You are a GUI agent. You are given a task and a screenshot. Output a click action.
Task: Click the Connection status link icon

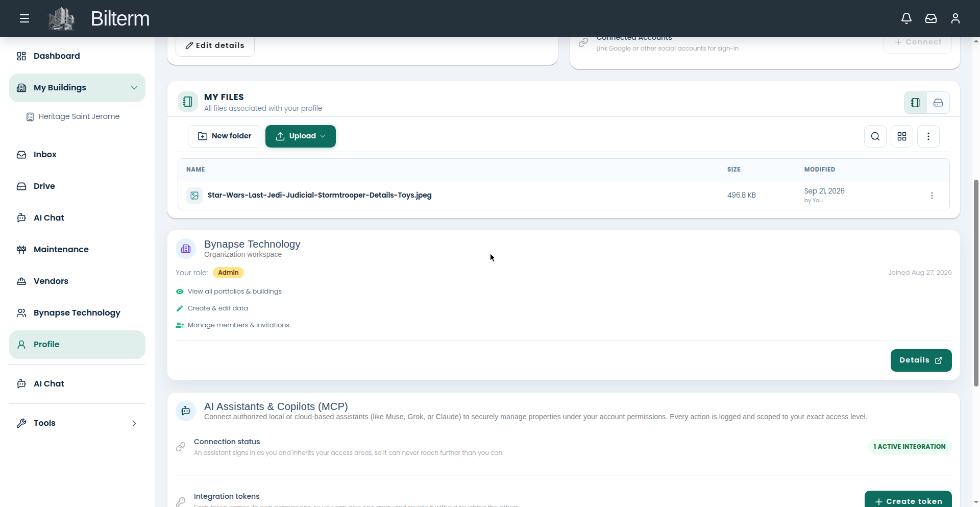(181, 447)
